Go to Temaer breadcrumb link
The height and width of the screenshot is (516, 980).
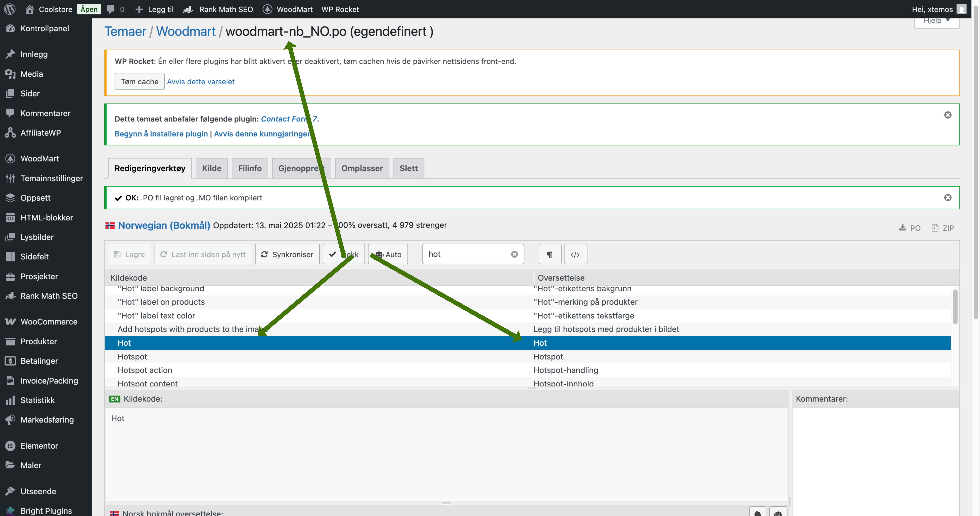(x=125, y=31)
